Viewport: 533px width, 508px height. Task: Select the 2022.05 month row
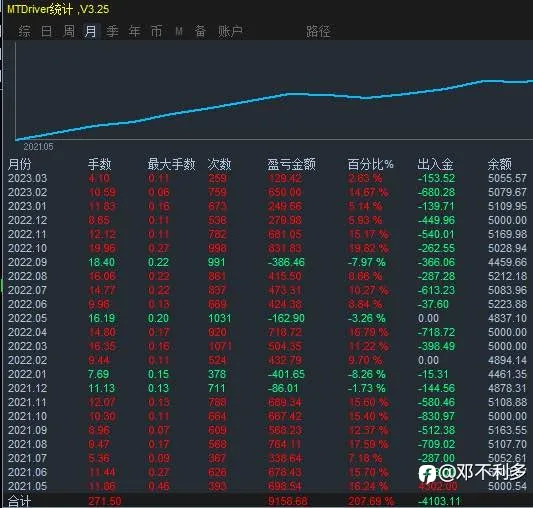pyautogui.click(x=267, y=318)
